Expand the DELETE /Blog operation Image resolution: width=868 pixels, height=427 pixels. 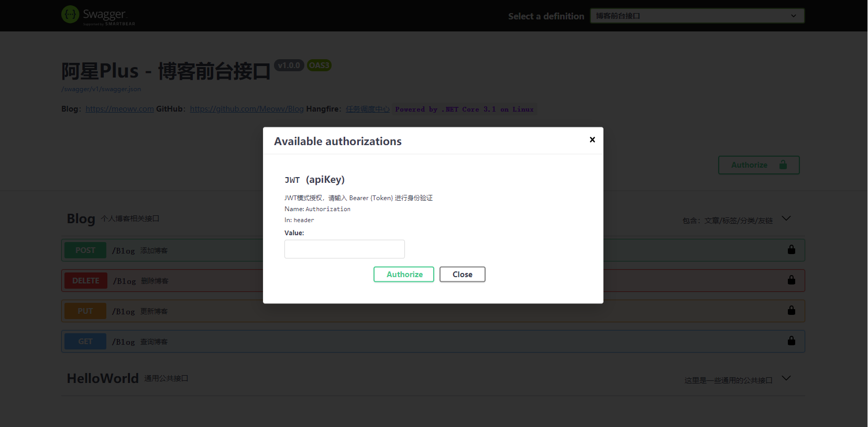pos(433,281)
